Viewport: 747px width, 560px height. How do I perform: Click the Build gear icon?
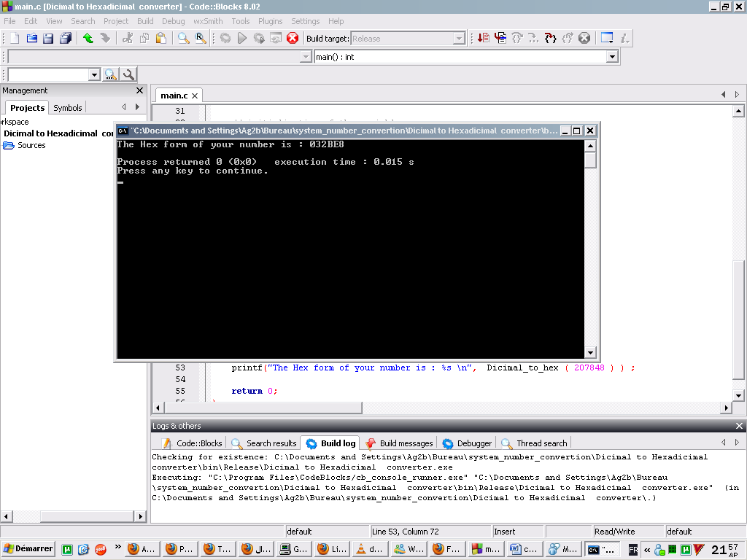(x=225, y=38)
